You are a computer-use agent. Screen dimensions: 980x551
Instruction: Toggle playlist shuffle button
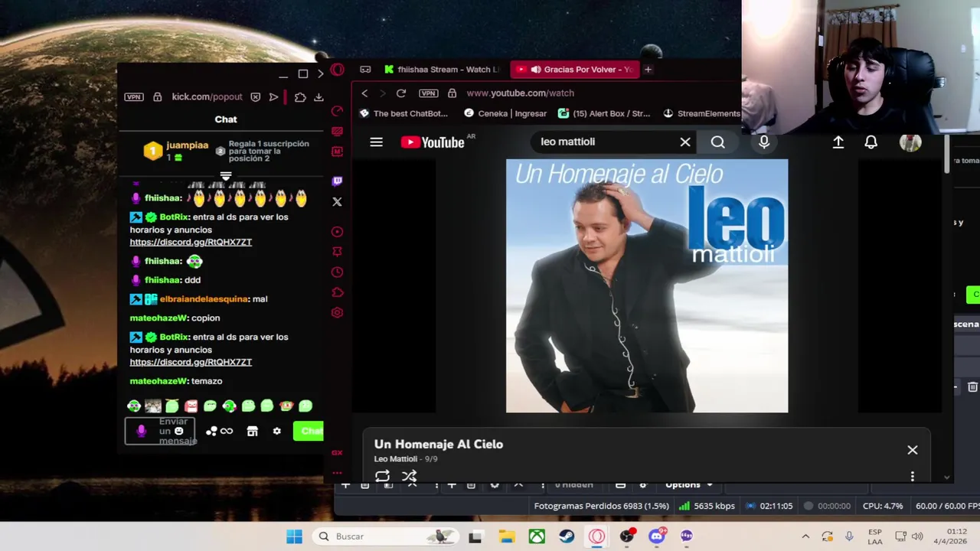click(x=410, y=476)
